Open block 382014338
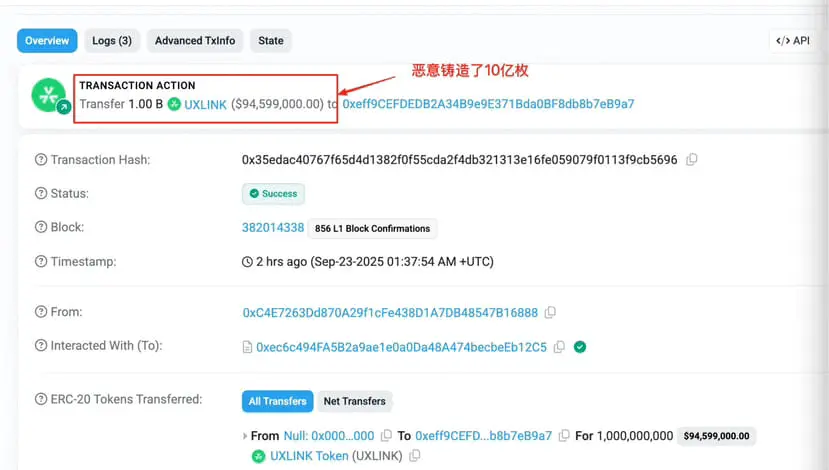The image size is (829, 470). coord(273,228)
